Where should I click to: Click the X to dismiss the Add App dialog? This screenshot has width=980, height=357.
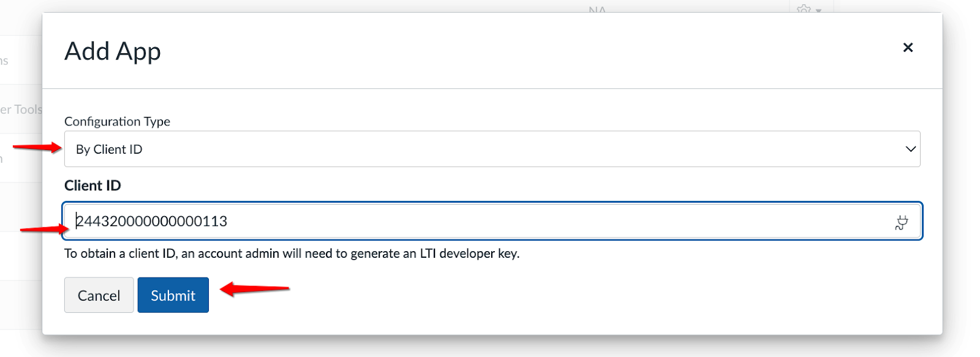click(908, 48)
